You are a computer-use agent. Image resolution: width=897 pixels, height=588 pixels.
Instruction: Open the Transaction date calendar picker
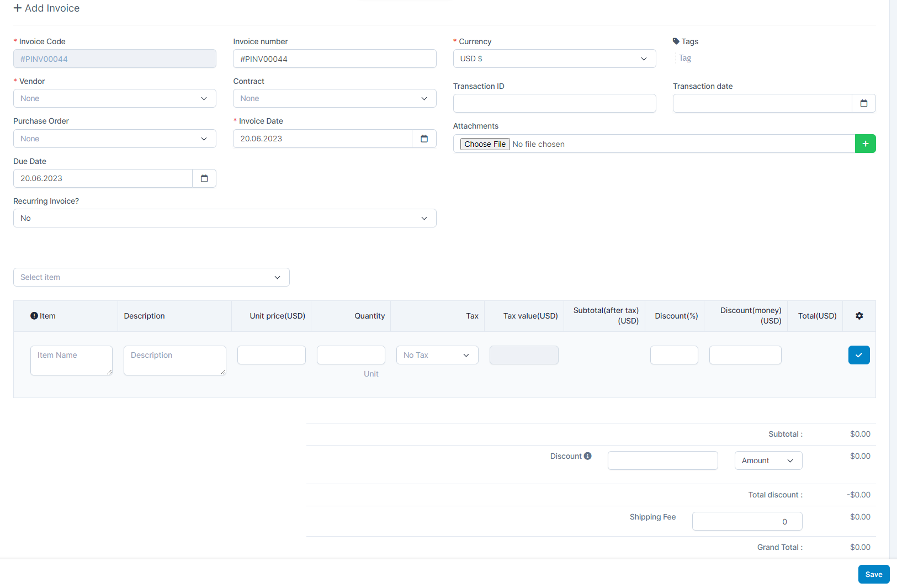click(863, 103)
